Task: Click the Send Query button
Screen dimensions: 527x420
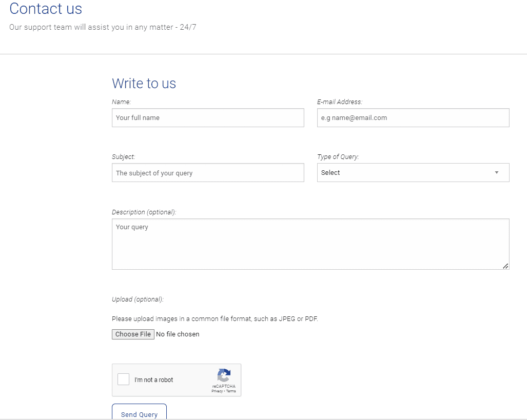Action: point(139,414)
